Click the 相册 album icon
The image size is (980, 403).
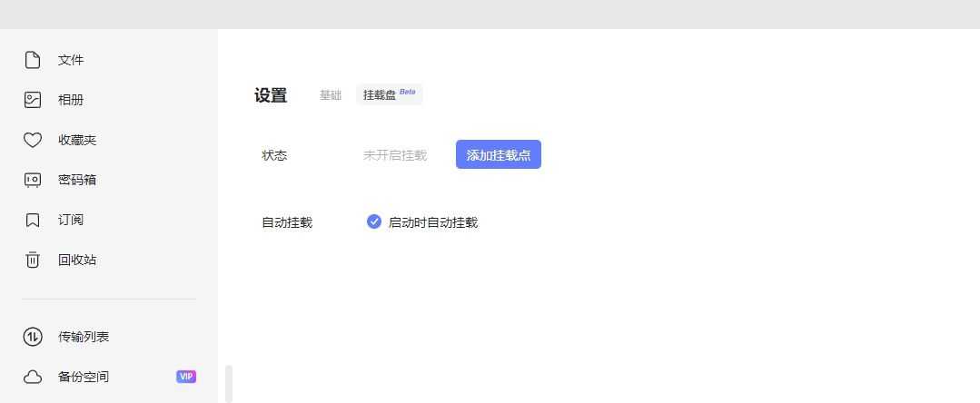33,100
